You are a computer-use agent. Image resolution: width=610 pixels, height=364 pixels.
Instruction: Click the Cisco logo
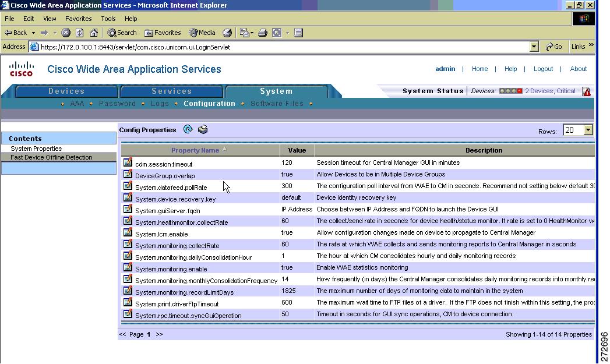point(22,69)
